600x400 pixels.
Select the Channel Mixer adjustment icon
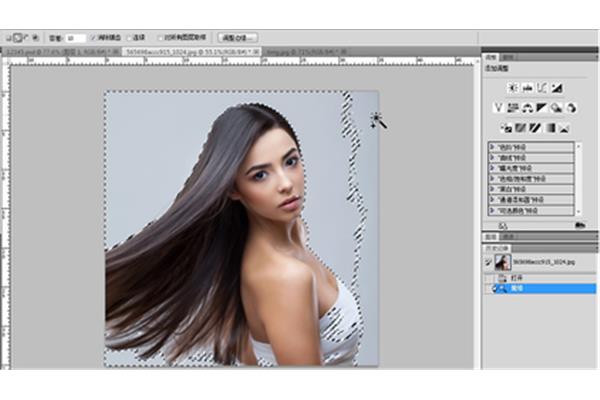(x=571, y=108)
